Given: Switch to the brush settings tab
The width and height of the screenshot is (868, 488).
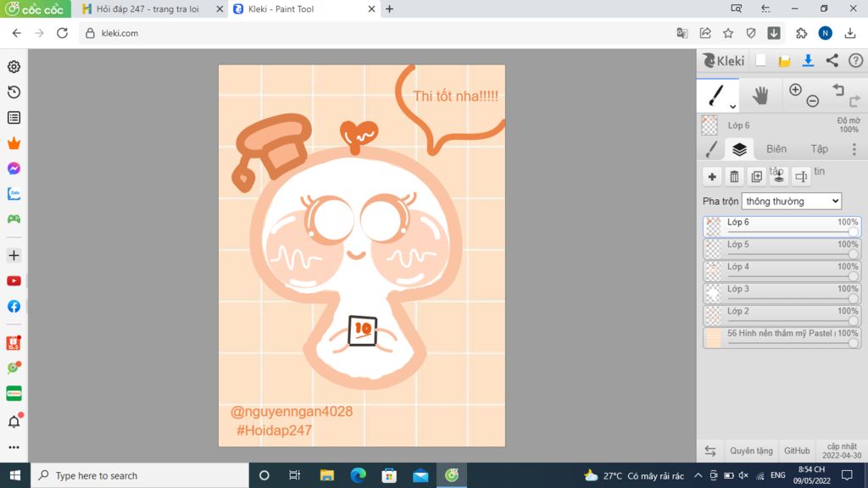Looking at the screenshot, I should point(712,149).
